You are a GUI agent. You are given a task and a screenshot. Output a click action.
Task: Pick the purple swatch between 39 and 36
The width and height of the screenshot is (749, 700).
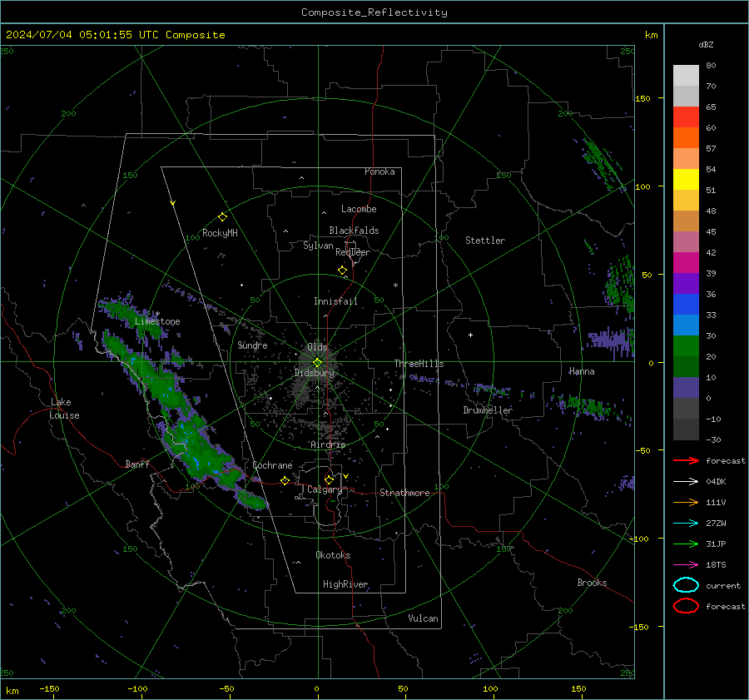tap(686, 284)
